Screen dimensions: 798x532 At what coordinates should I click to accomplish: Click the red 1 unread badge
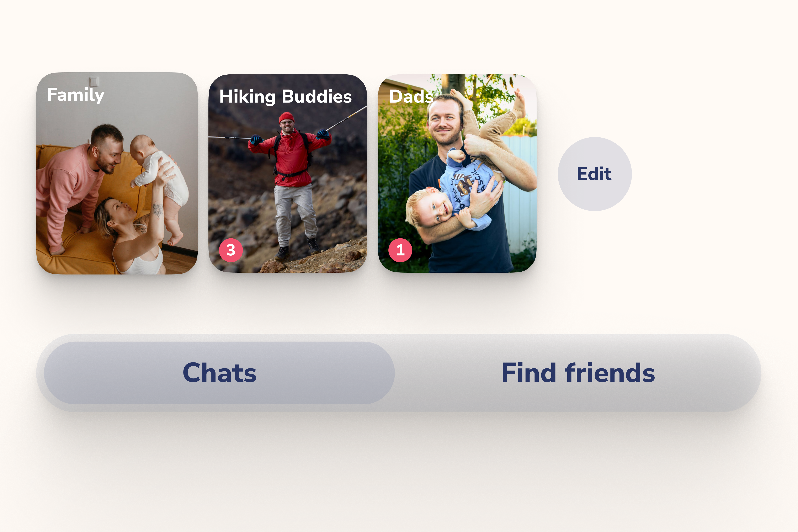pos(400,250)
